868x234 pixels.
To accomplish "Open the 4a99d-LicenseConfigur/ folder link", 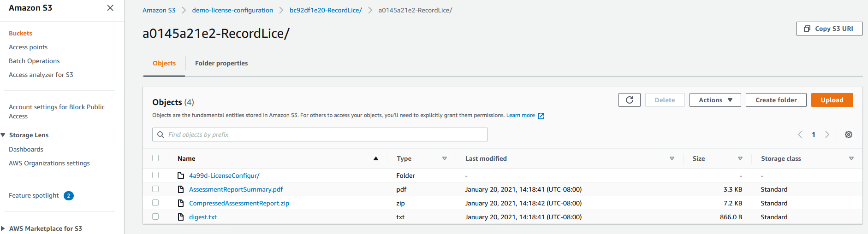I will point(224,175).
